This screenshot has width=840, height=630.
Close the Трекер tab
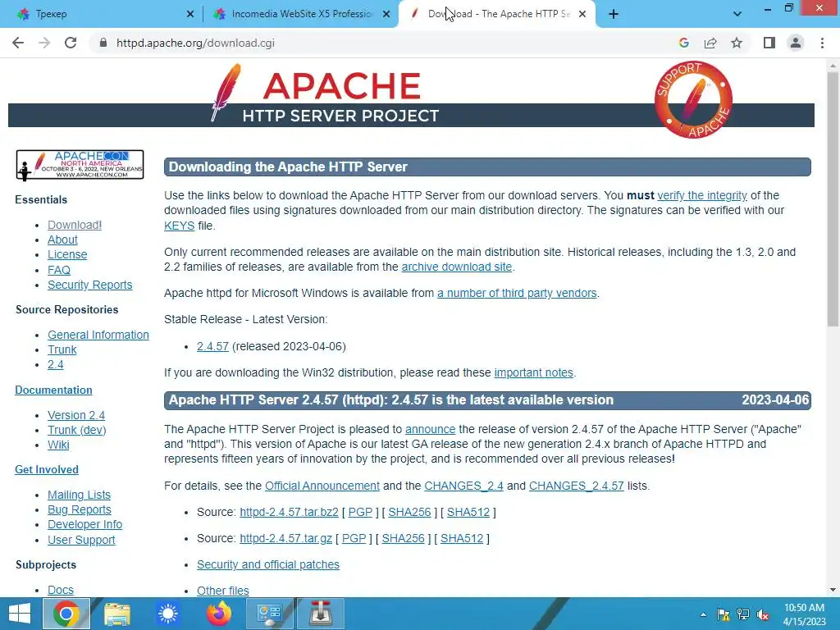point(189,14)
